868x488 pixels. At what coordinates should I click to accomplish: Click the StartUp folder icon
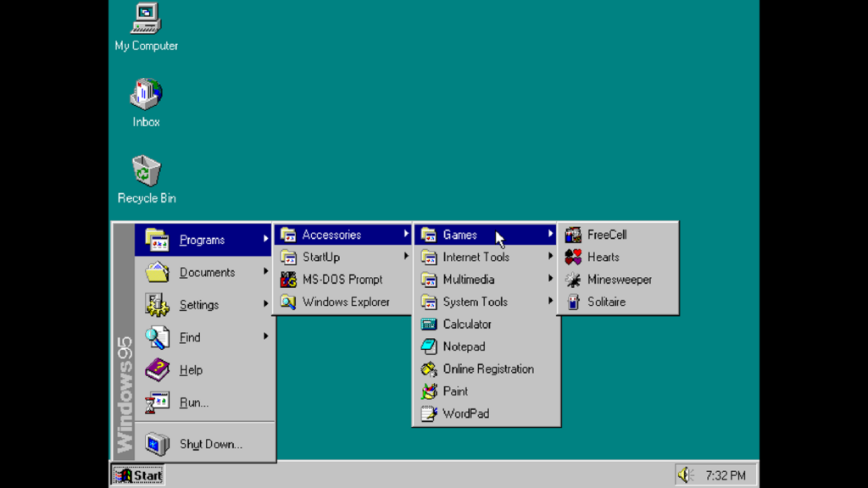click(288, 257)
